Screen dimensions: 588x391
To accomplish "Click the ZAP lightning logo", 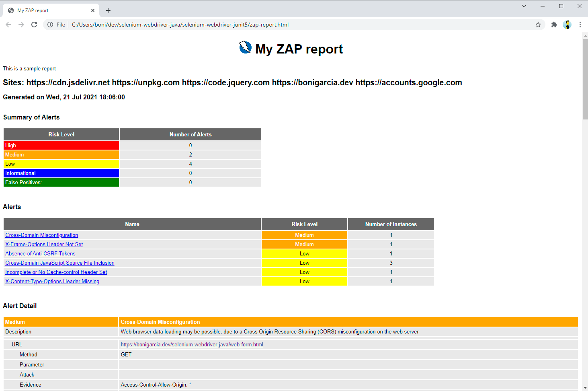I will (245, 47).
